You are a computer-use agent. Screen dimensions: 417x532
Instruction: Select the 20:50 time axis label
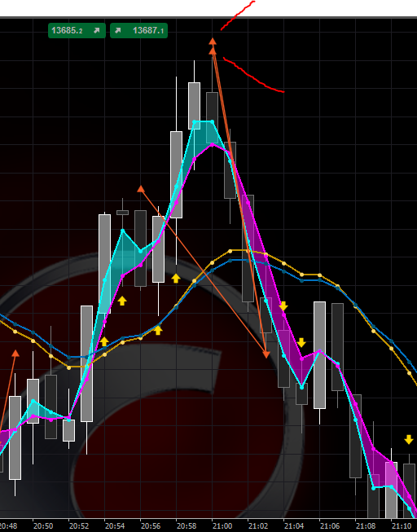click(x=43, y=526)
